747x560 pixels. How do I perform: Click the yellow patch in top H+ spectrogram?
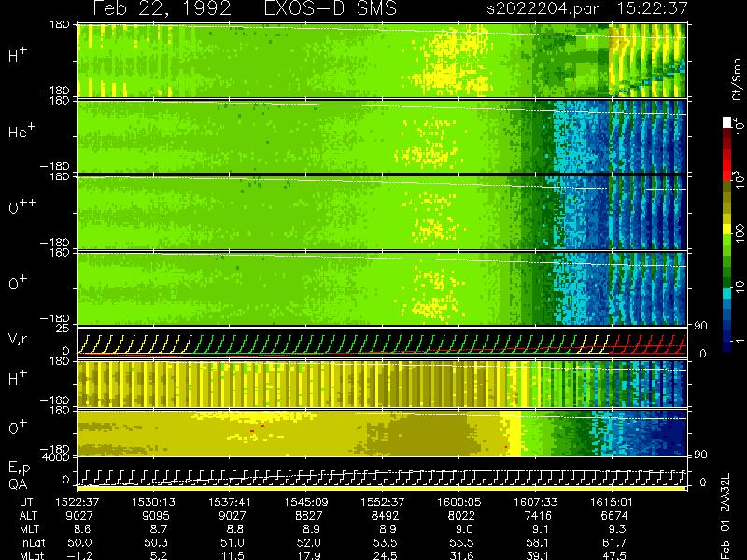[x=450, y=62]
